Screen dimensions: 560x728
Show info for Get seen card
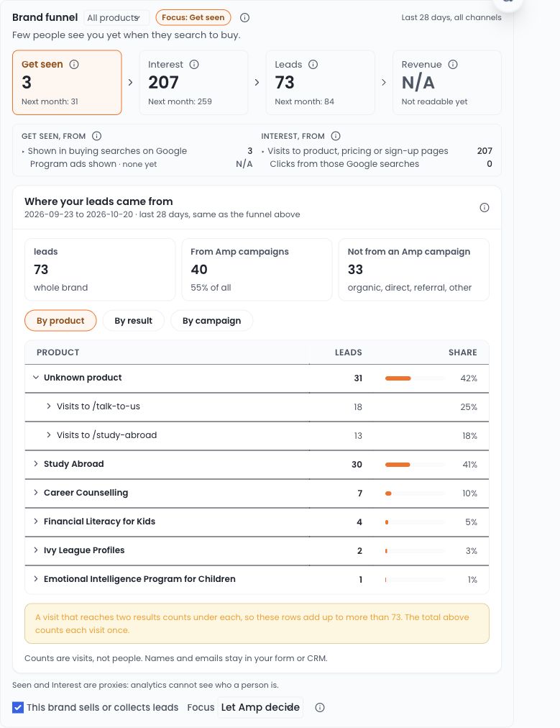tap(74, 65)
